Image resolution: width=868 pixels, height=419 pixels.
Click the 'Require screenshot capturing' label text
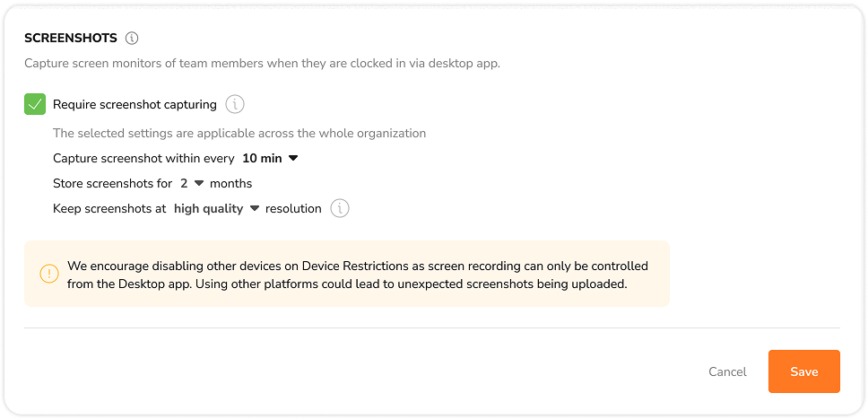click(x=135, y=104)
